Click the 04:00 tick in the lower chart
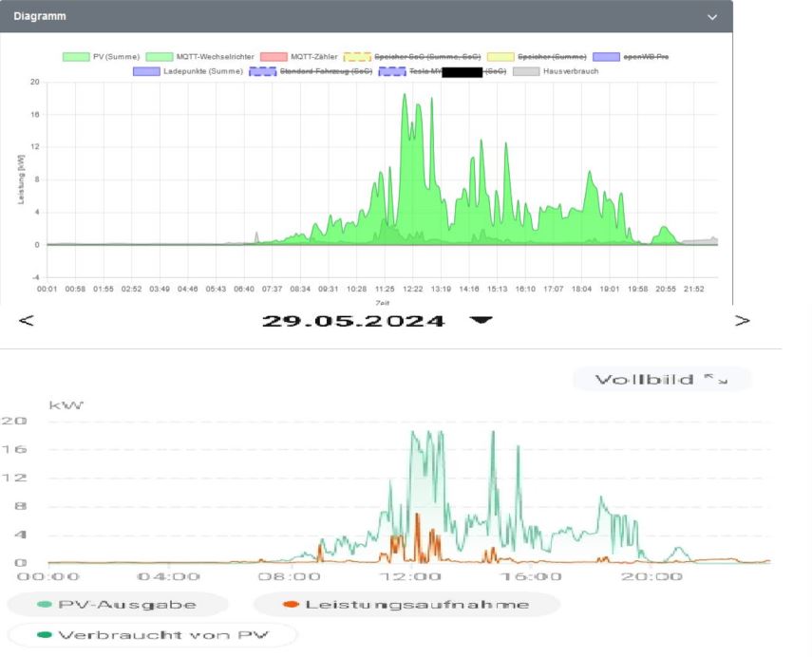The height and width of the screenshot is (657, 812). pos(169,576)
